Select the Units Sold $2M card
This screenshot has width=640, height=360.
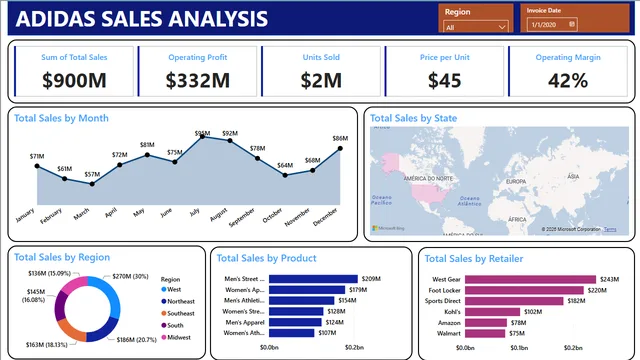tap(321, 71)
